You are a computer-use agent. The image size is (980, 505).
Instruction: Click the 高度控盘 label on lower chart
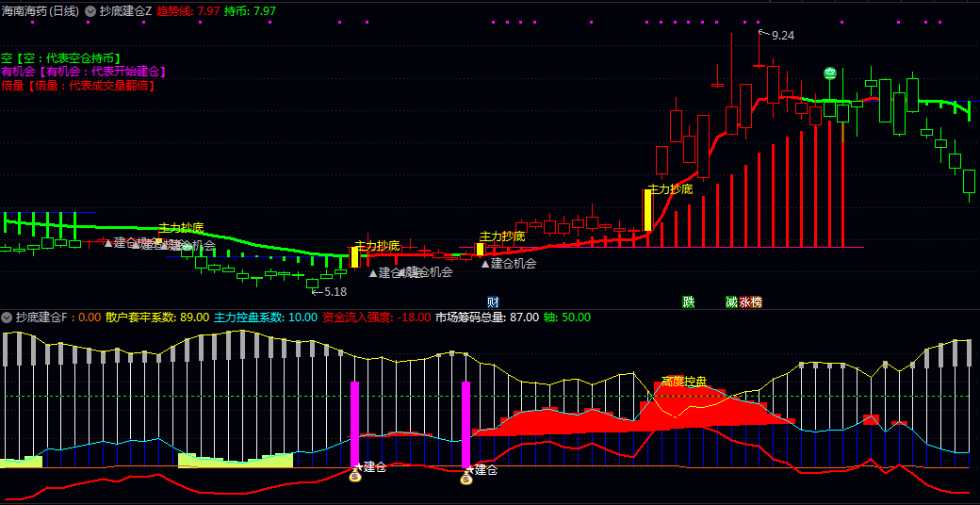(684, 382)
